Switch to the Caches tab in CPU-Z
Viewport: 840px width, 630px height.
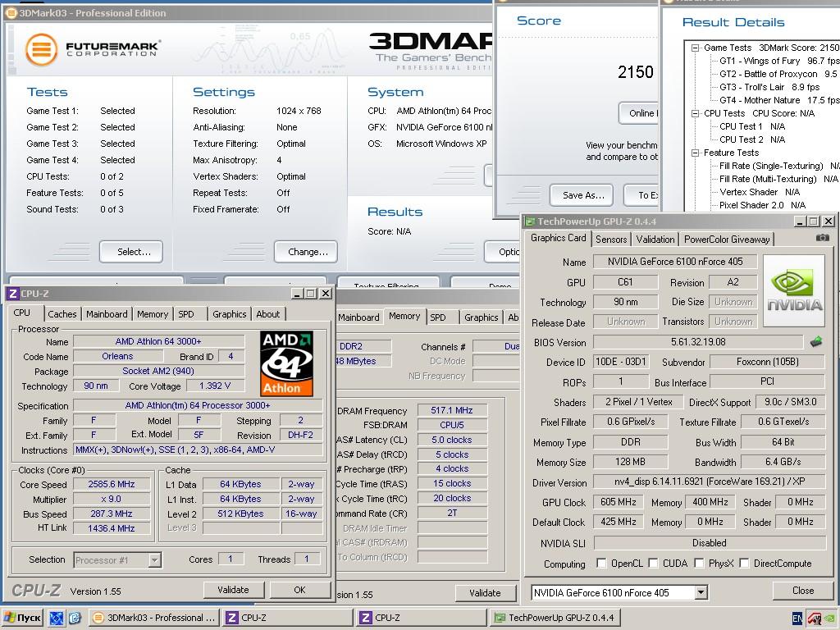[62, 314]
